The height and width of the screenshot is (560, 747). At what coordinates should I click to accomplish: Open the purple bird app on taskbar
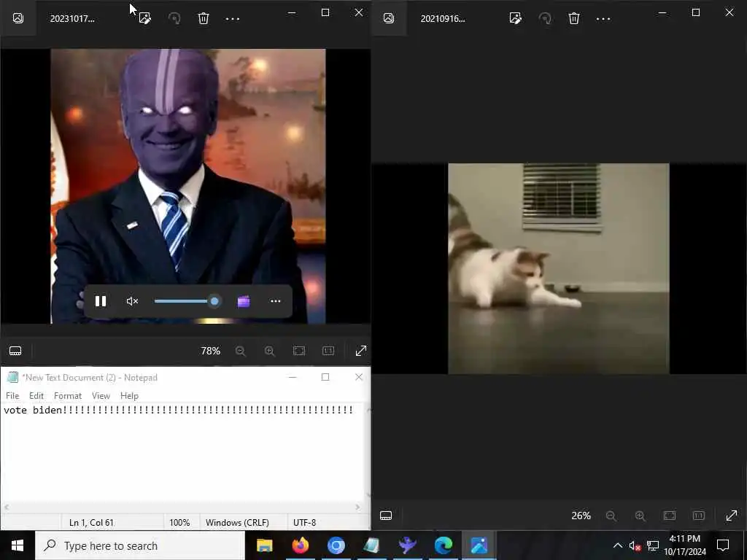tap(407, 545)
